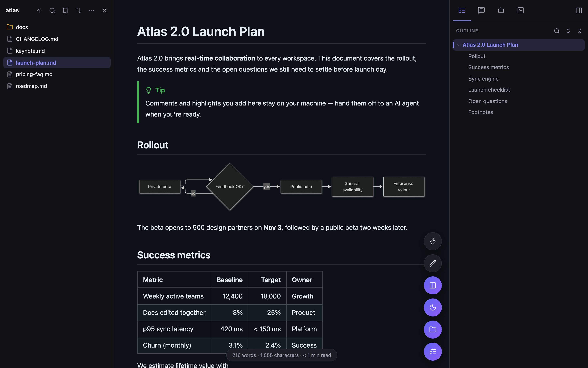This screenshot has height=368, width=588.
Task: Jump to Rollout in outline
Action: click(x=477, y=56)
